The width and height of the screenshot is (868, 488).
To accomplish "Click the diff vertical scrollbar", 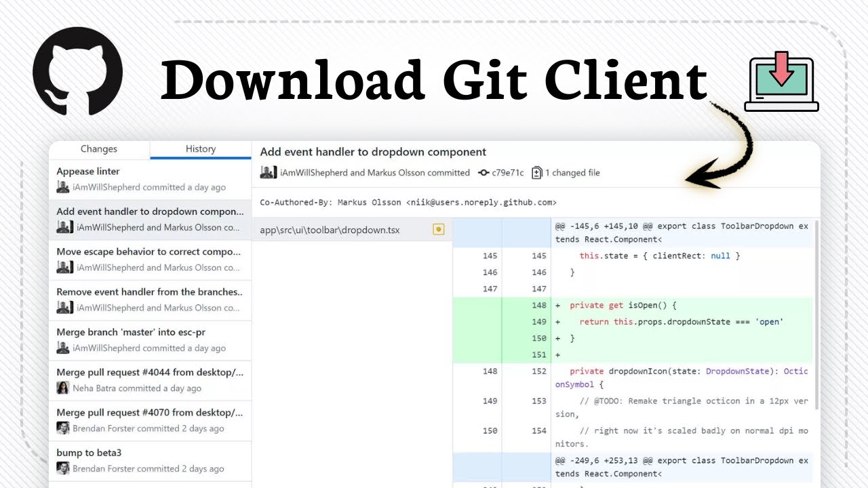I will point(816,315).
